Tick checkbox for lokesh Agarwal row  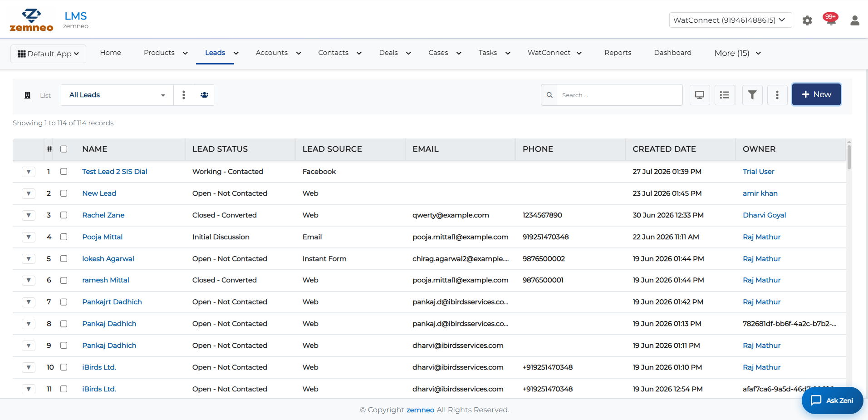pyautogui.click(x=64, y=259)
